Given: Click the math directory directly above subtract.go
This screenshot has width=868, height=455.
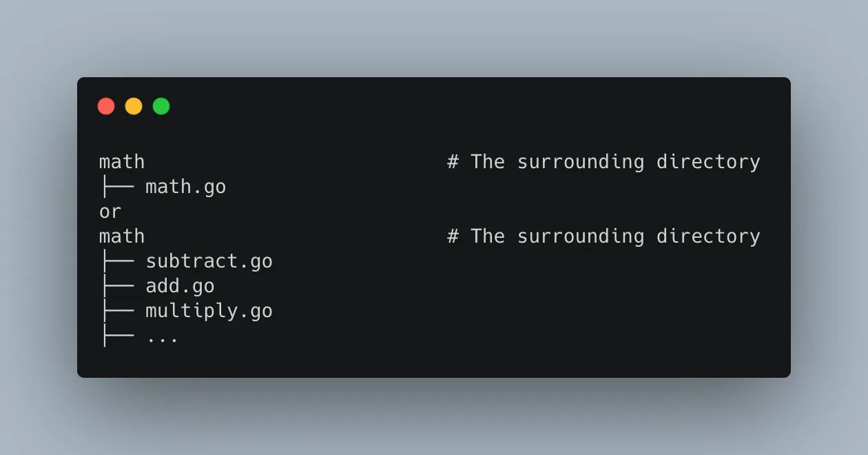Looking at the screenshot, I should (122, 236).
